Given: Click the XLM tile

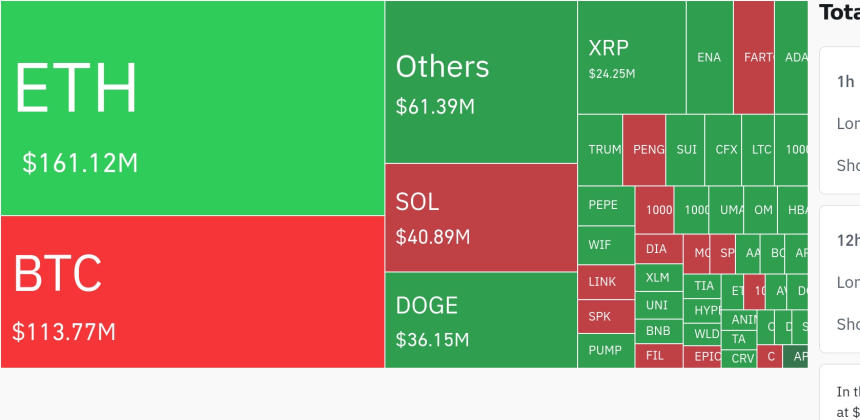Looking at the screenshot, I should pos(658,278).
